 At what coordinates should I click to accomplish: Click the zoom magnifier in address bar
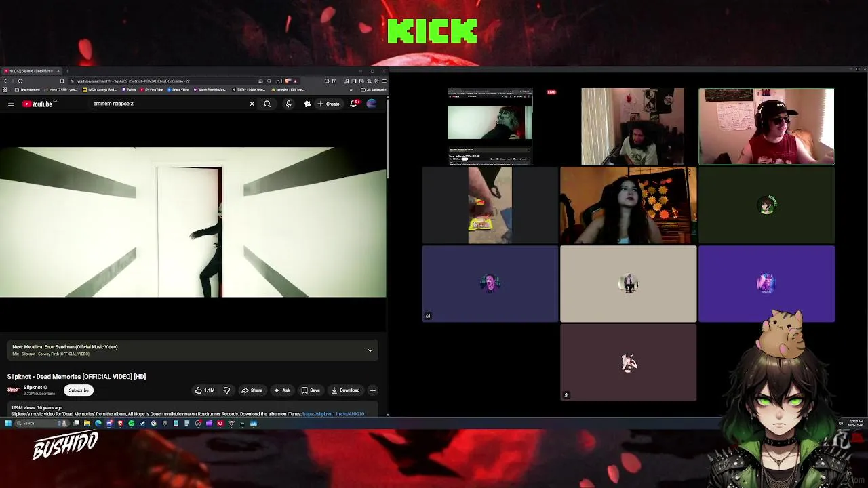pyautogui.click(x=269, y=81)
